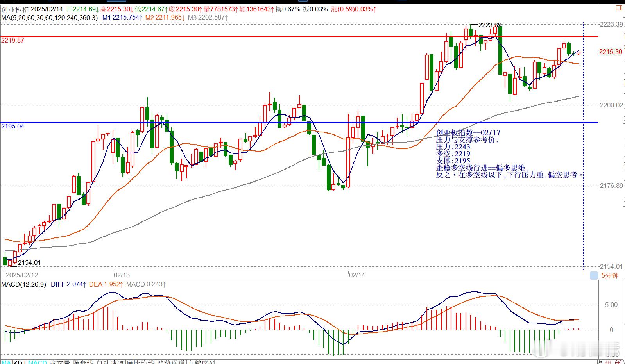Select the 自动波浪 indicator tab
Image resolution: width=625 pixels, height=364 pixels.
point(110,362)
